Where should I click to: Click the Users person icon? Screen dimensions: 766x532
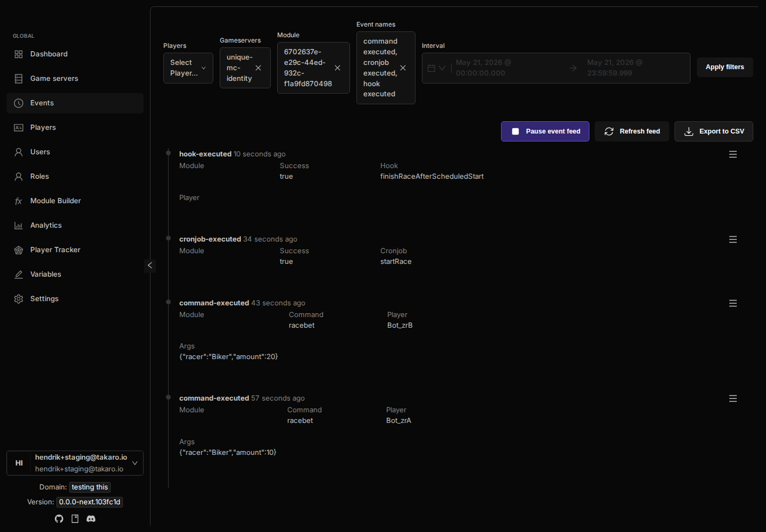click(19, 152)
